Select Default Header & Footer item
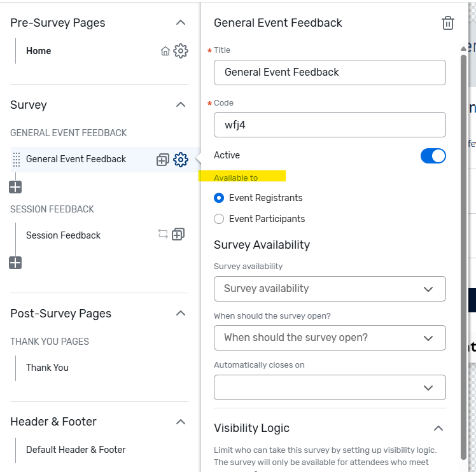The height and width of the screenshot is (472, 476). (76, 450)
